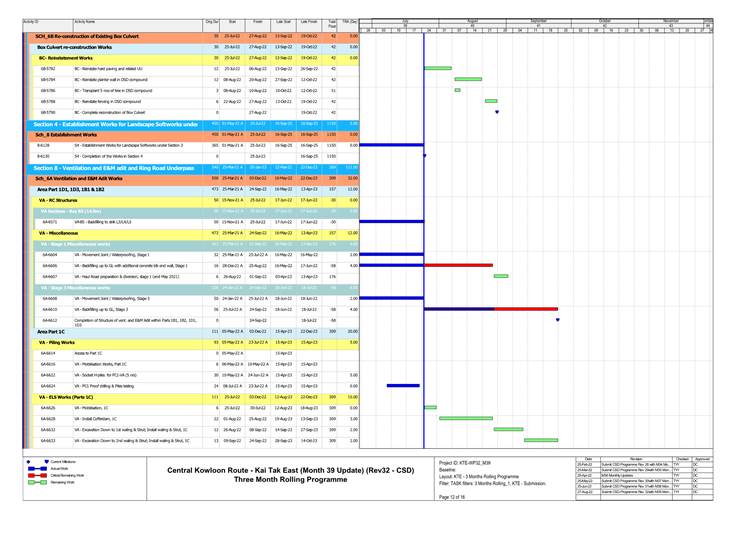Select the milestone marker for activity 6A6612

[558, 320]
